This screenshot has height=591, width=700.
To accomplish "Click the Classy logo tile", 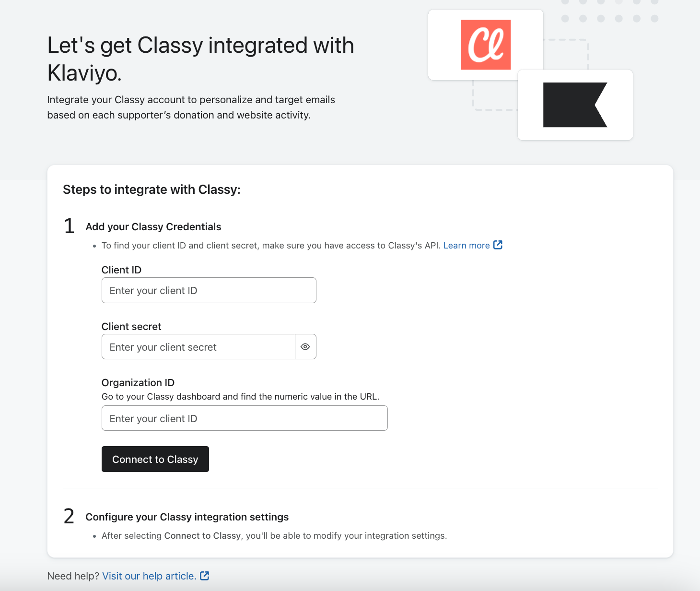I will coord(486,45).
